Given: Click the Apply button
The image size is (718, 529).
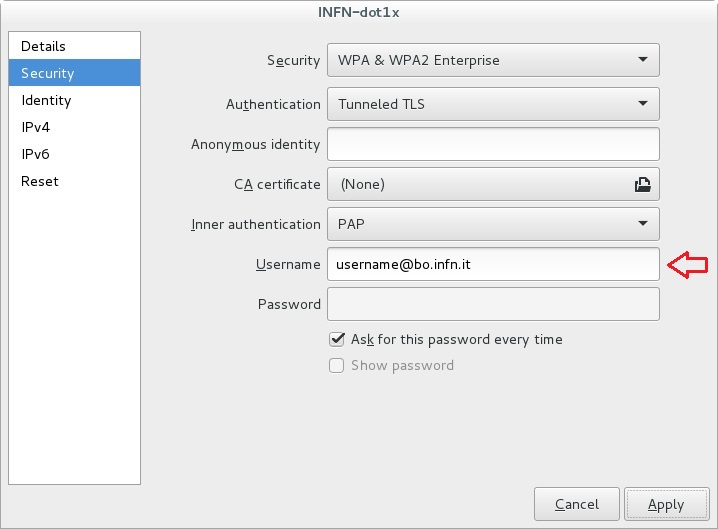Looking at the screenshot, I should click(667, 504).
